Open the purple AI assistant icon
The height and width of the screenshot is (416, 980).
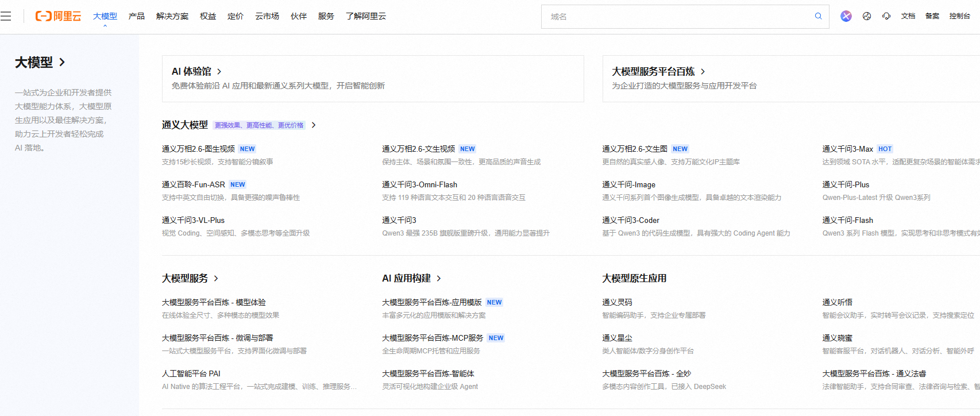point(846,16)
